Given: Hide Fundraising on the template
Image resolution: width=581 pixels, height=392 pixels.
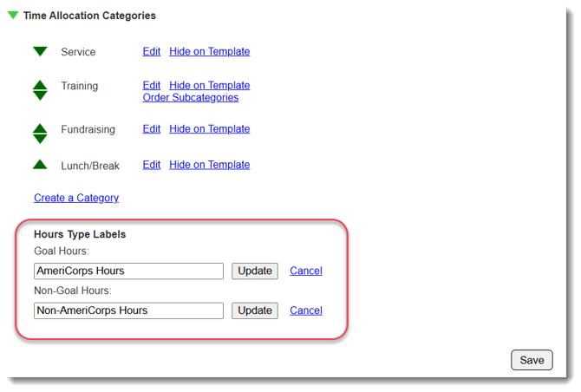Looking at the screenshot, I should click(x=209, y=129).
